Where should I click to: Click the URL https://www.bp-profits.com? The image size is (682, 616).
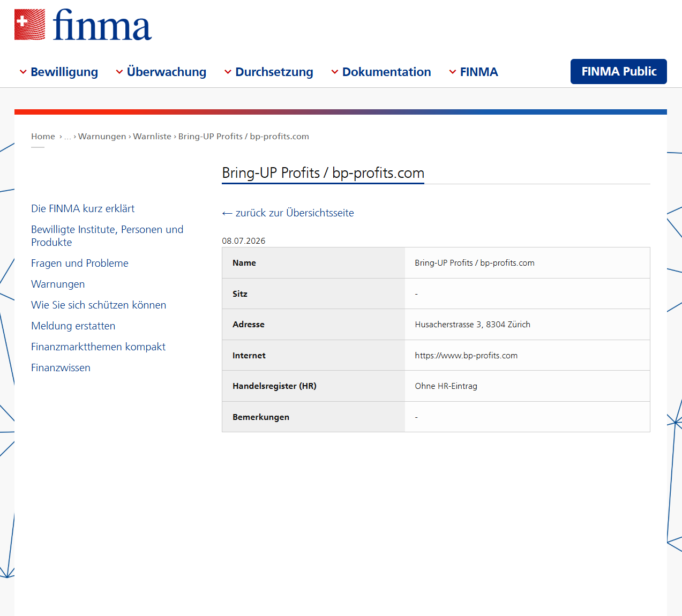coord(466,356)
